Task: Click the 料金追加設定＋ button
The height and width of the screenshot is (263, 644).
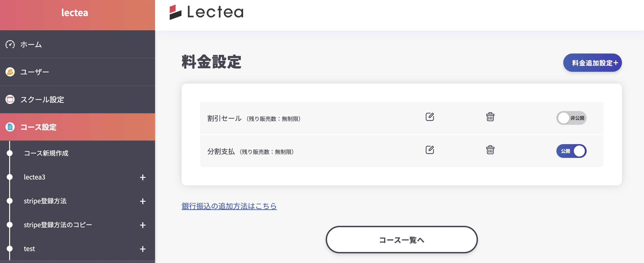Action: pyautogui.click(x=592, y=63)
